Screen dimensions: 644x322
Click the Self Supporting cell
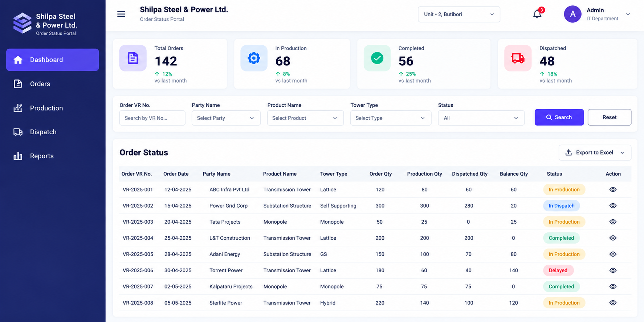(x=338, y=205)
